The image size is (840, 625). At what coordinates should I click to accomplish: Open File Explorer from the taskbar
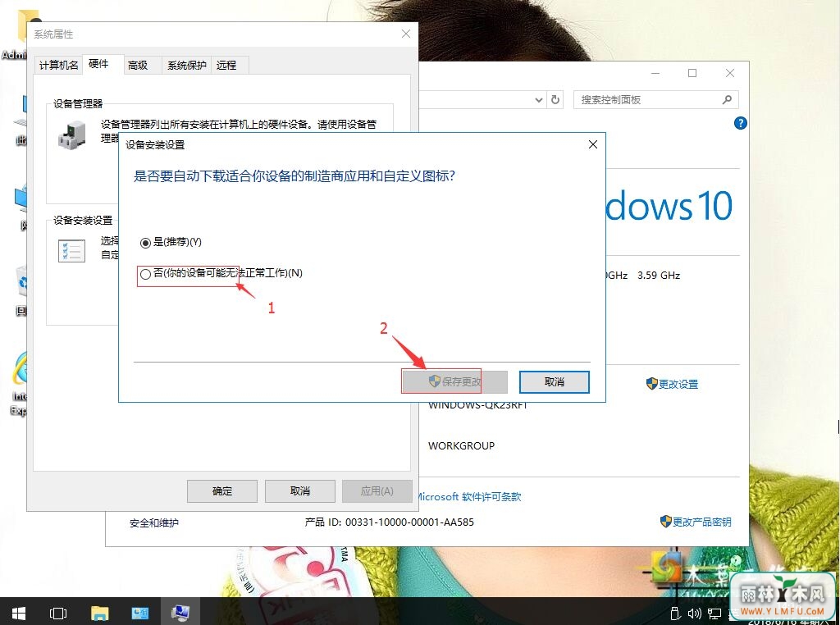(99, 613)
